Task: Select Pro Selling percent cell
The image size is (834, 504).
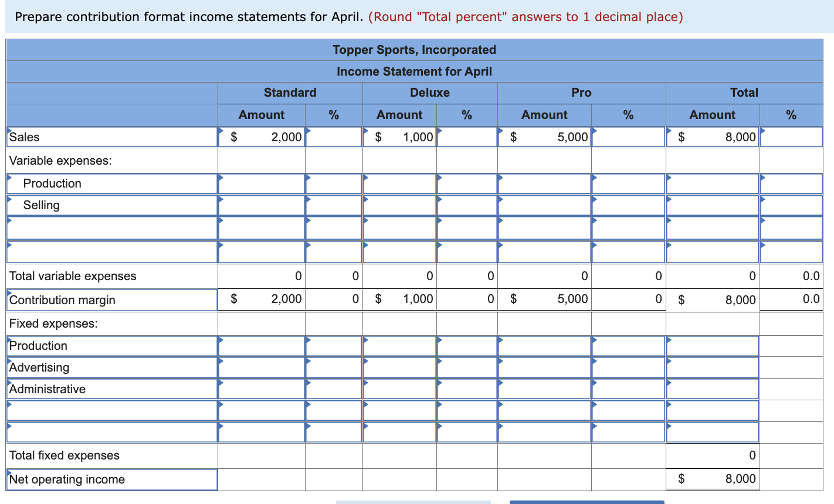Action: 628,205
